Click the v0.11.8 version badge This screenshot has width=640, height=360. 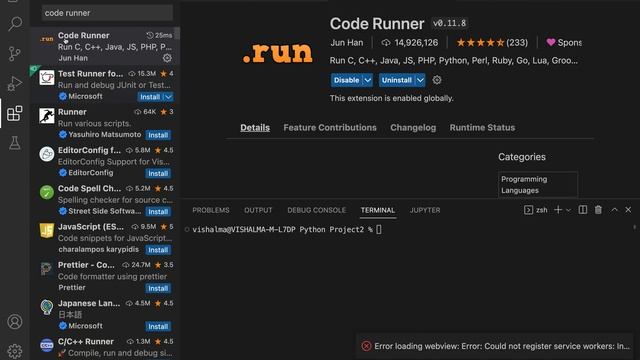point(449,23)
